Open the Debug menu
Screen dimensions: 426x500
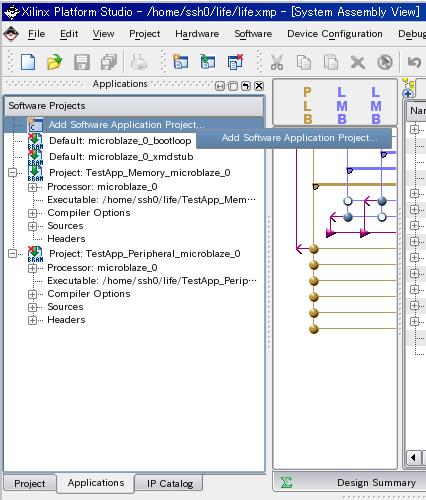coord(412,34)
